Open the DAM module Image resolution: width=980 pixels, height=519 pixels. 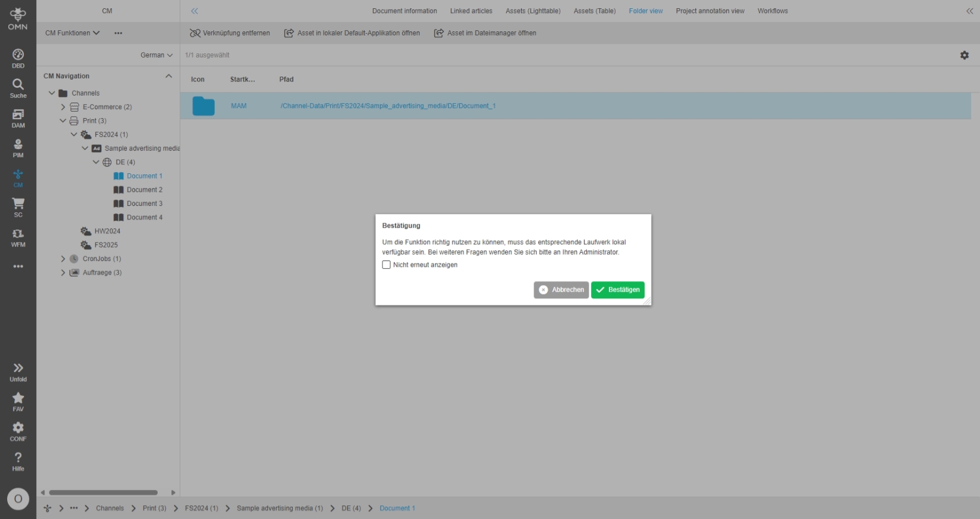pos(18,118)
